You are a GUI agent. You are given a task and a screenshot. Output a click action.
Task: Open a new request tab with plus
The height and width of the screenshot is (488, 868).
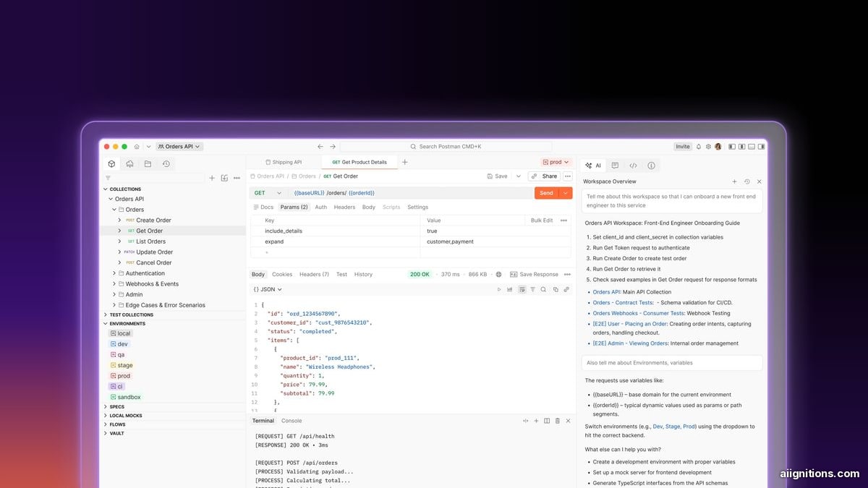point(404,162)
